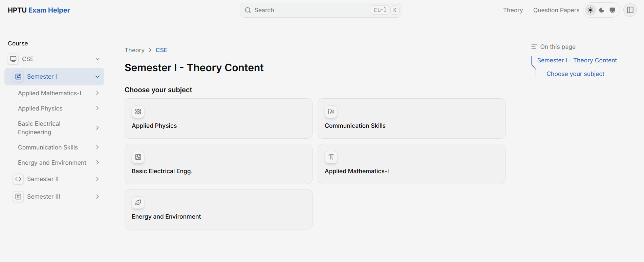Screen dimensions: 644x262
Task: Click the pi icon on Applied Mathematics-I card
Action: (331, 157)
